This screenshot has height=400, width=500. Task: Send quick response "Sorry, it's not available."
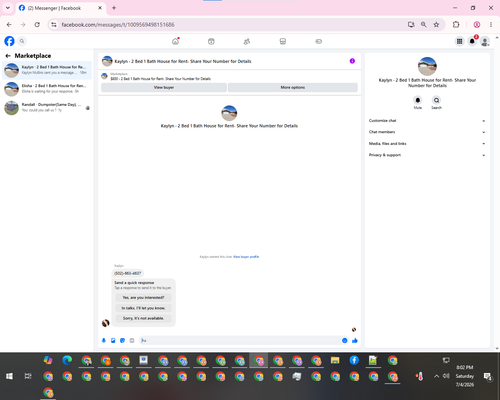[143, 318]
